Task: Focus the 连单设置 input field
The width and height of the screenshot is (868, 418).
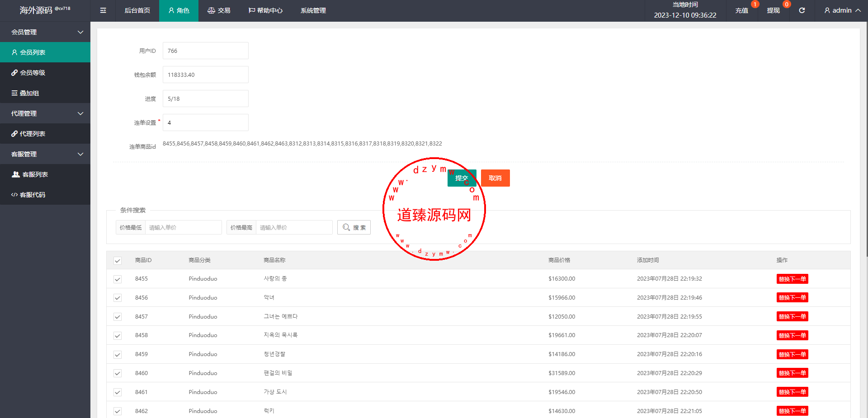Action: point(206,122)
